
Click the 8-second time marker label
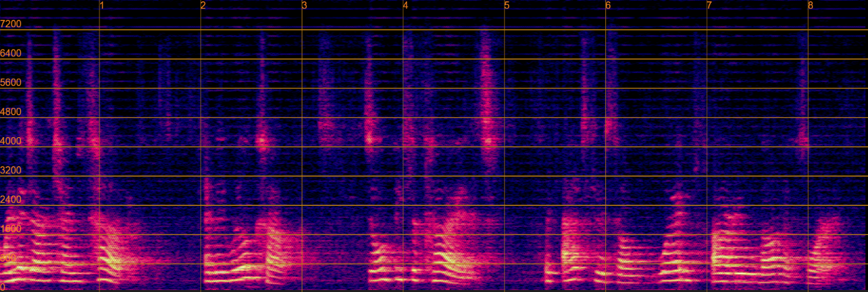click(810, 6)
